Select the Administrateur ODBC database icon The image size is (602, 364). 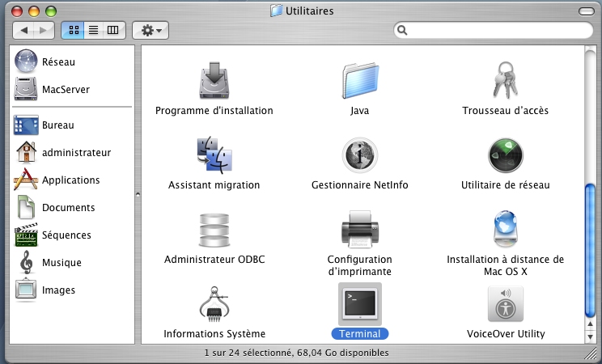coord(214,230)
